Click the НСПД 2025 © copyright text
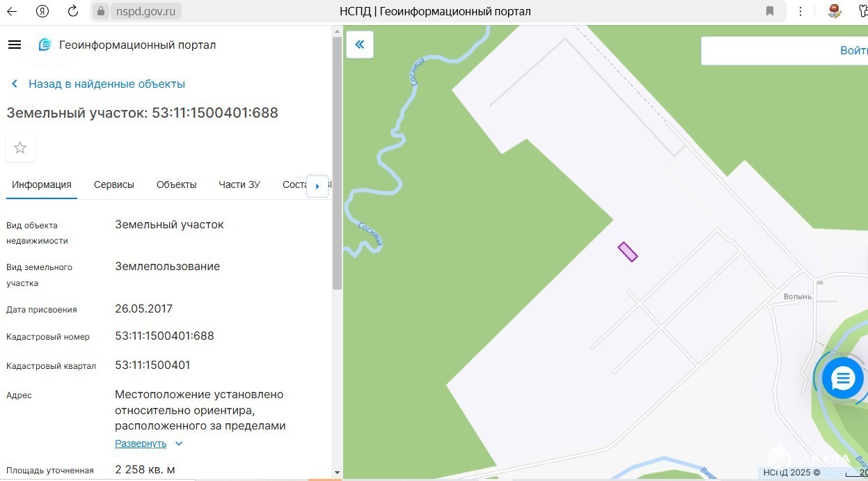This screenshot has width=868, height=481. click(x=792, y=473)
